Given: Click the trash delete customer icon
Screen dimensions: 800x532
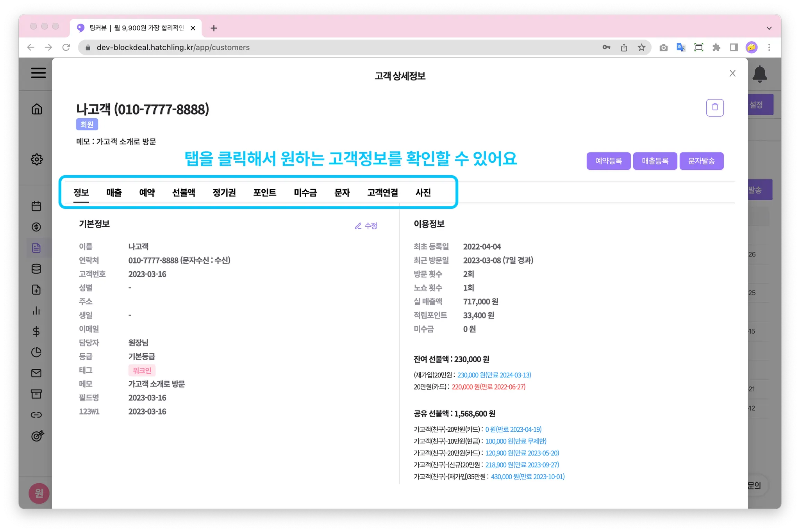Looking at the screenshot, I should point(714,107).
